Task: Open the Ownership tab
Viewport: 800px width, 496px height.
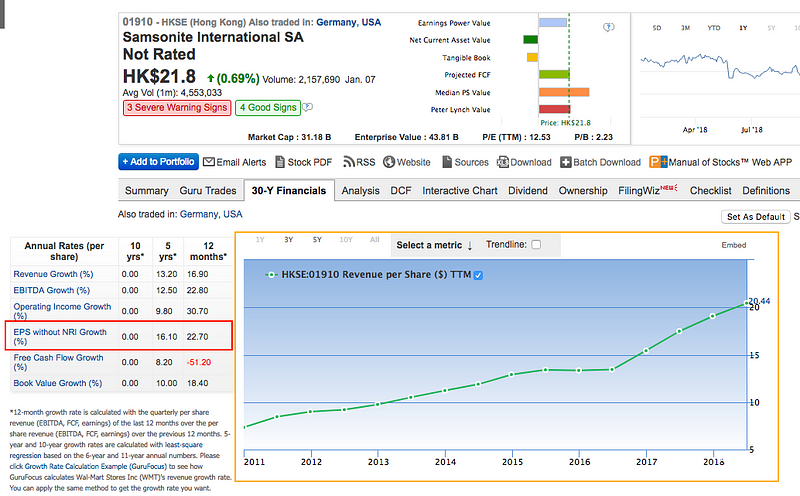Action: click(583, 190)
